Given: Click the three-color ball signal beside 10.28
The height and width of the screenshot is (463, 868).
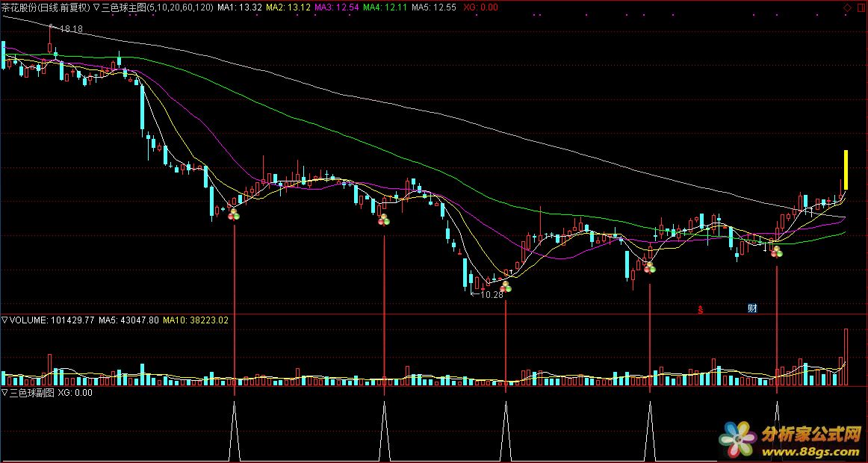Looking at the screenshot, I should 506,287.
